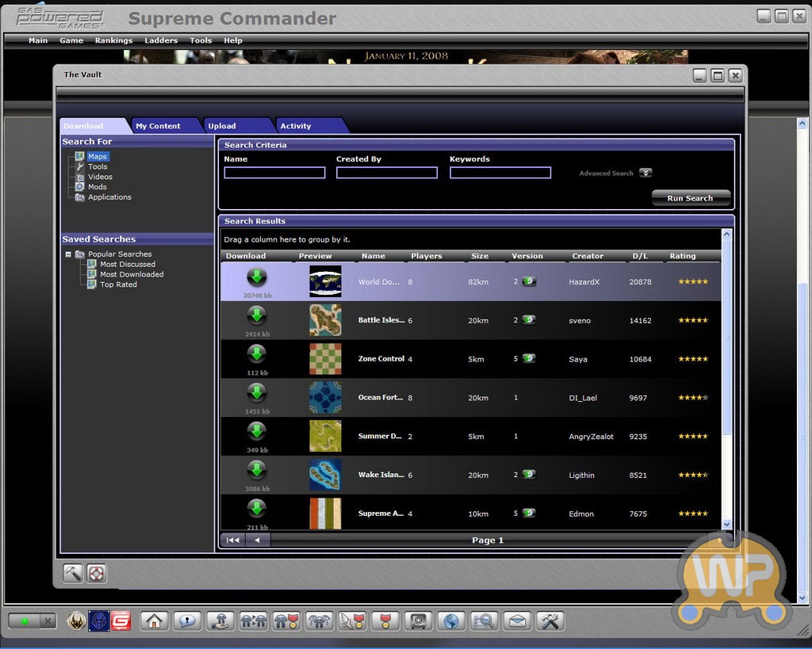The height and width of the screenshot is (649, 812).
Task: Switch to the My Content tab
Action: coord(158,126)
